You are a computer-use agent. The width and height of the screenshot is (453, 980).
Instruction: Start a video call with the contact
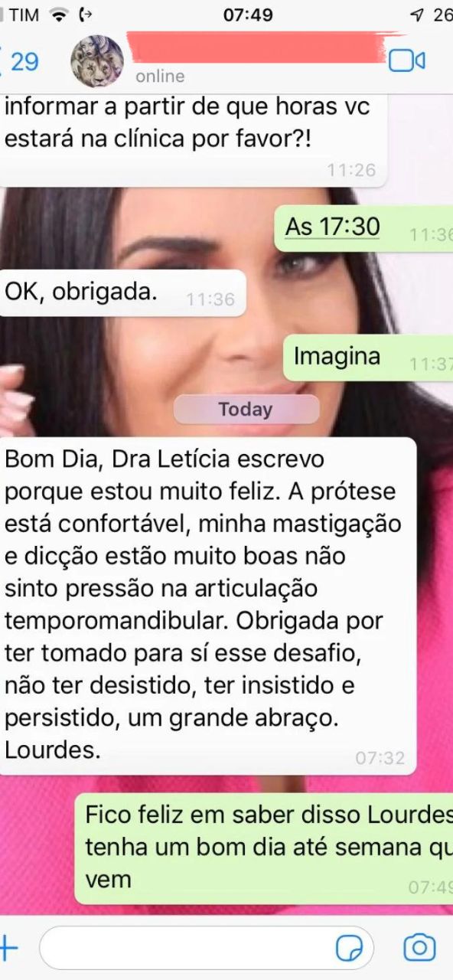click(406, 60)
